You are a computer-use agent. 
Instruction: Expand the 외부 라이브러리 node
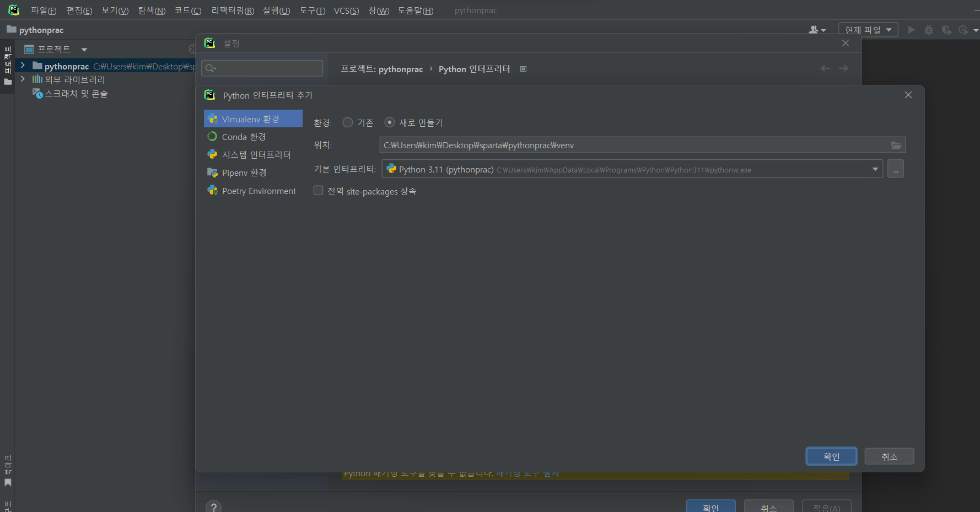pyautogui.click(x=23, y=79)
